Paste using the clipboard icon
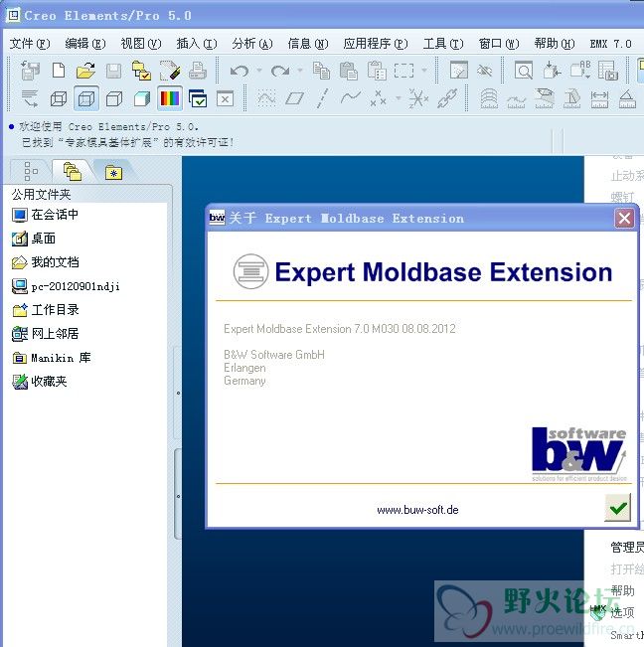The image size is (644, 647). (349, 71)
